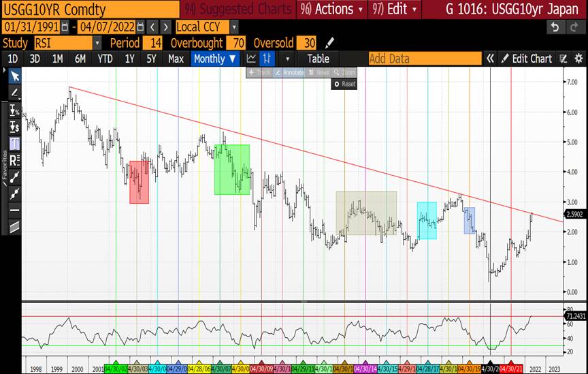Click the 04/30/14 magenta date marker
This screenshot has height=374, width=588.
point(365,369)
